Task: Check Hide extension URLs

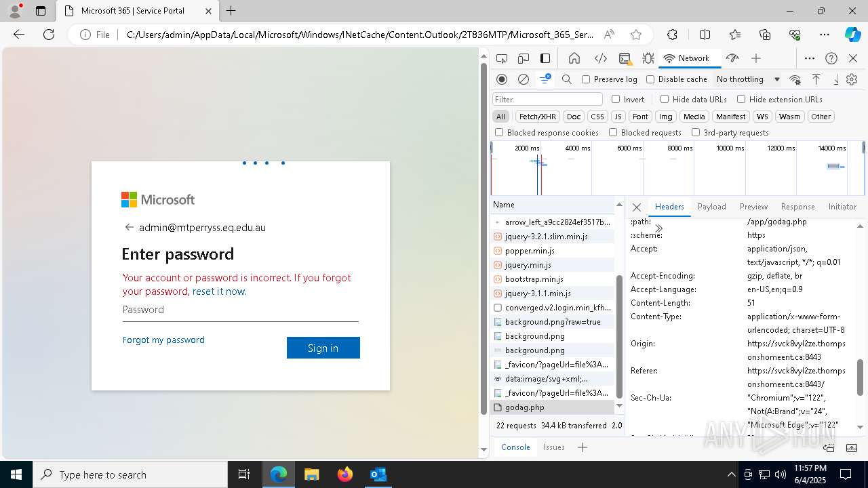Action: click(x=741, y=99)
